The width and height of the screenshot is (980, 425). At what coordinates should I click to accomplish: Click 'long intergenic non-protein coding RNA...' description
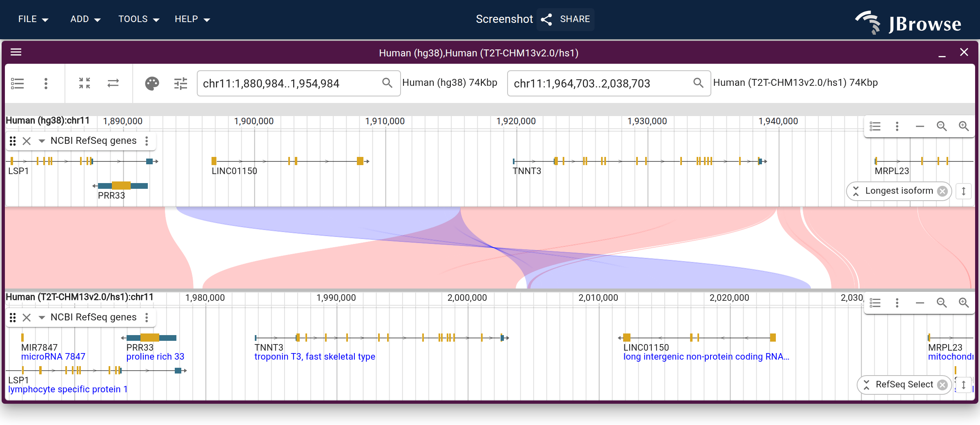(706, 357)
